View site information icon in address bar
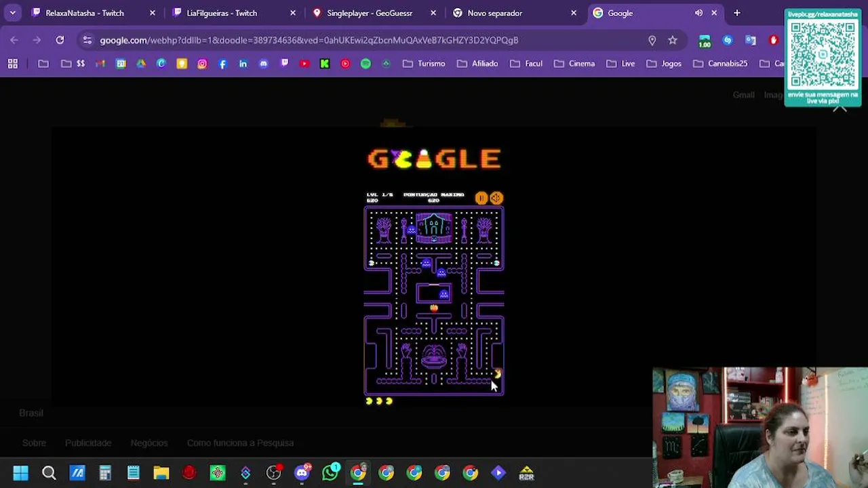This screenshot has height=488, width=868. click(87, 40)
